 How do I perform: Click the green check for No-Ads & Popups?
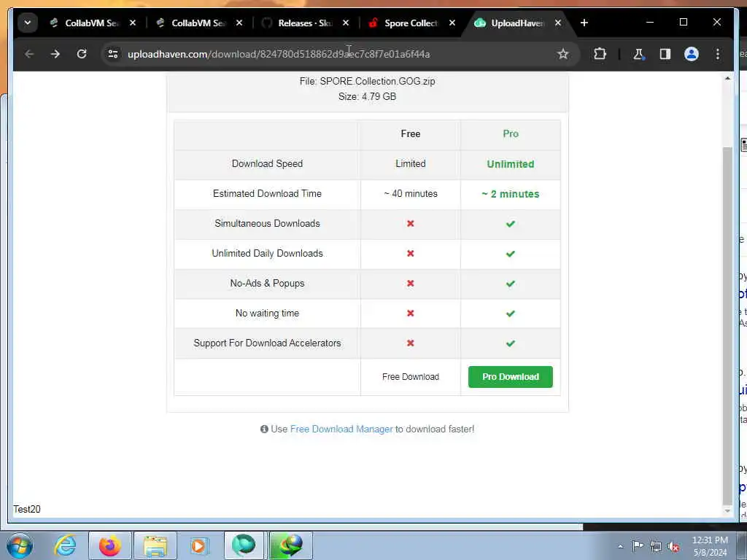[x=510, y=284]
